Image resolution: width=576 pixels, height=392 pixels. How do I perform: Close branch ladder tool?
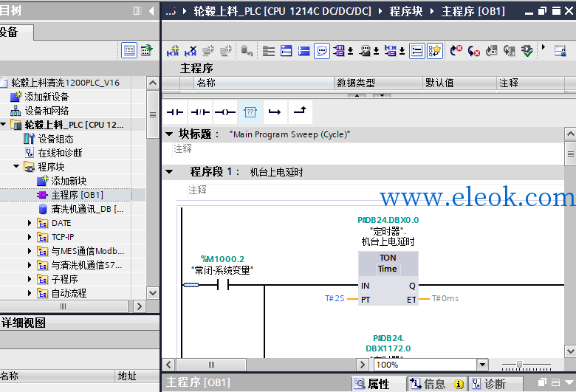(300, 112)
